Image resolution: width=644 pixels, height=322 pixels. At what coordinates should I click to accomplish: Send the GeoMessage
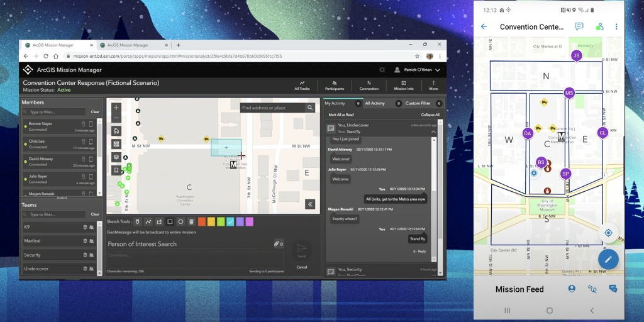coord(301,250)
